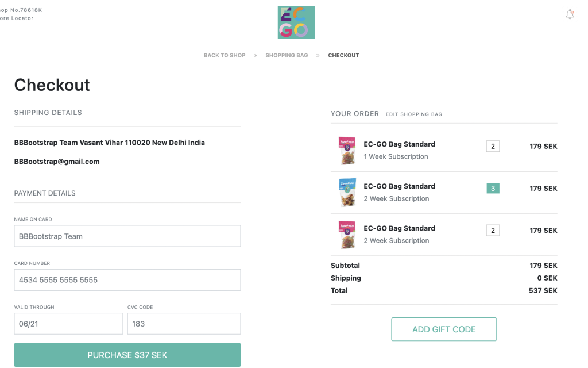
Task: Click the CastleCaster product thumbnail
Action: [x=347, y=193]
